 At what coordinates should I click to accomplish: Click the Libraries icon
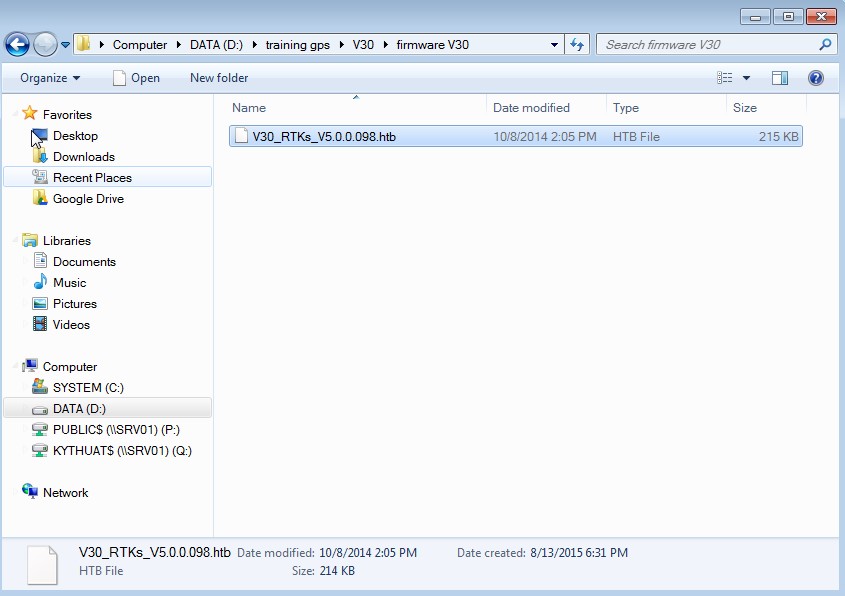[30, 240]
